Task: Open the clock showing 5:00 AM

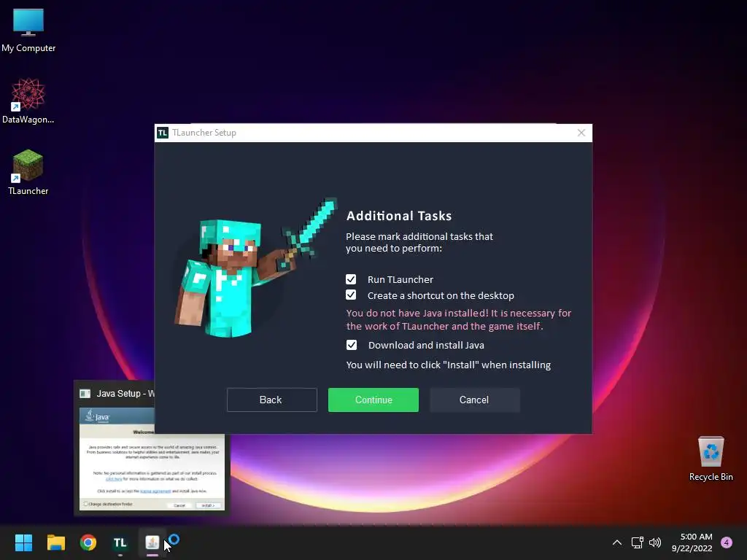Action: (x=692, y=542)
